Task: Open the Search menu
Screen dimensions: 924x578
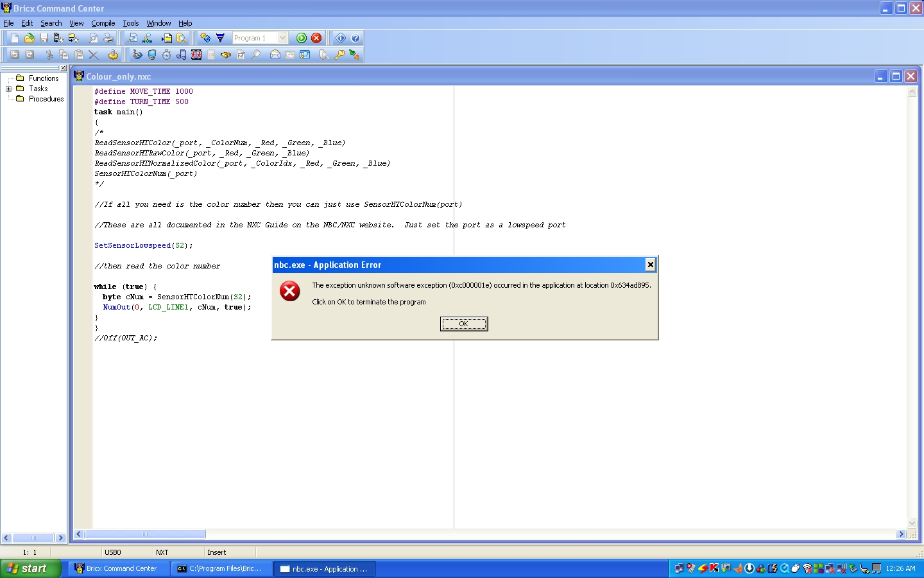Action: point(51,23)
